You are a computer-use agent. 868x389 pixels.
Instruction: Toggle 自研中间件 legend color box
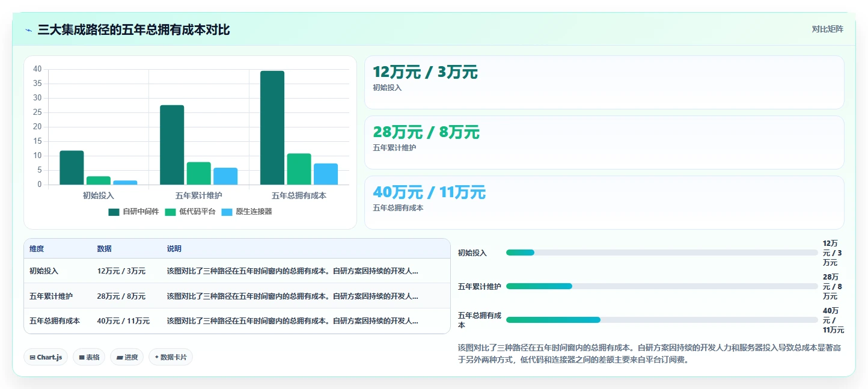(x=114, y=212)
